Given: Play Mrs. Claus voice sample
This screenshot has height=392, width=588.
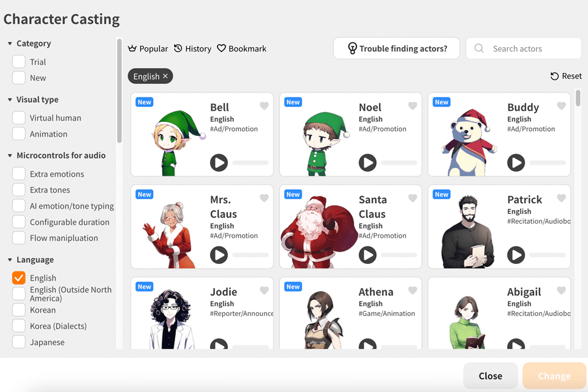Looking at the screenshot, I should pos(219,255).
